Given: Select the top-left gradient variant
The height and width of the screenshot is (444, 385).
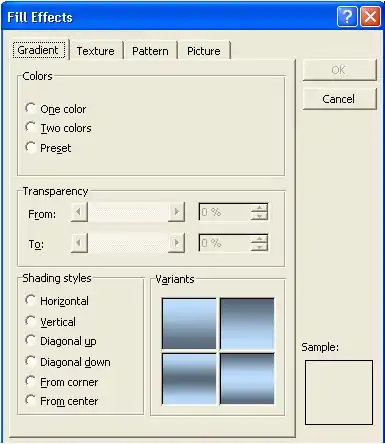Looking at the screenshot, I should click(x=189, y=323).
